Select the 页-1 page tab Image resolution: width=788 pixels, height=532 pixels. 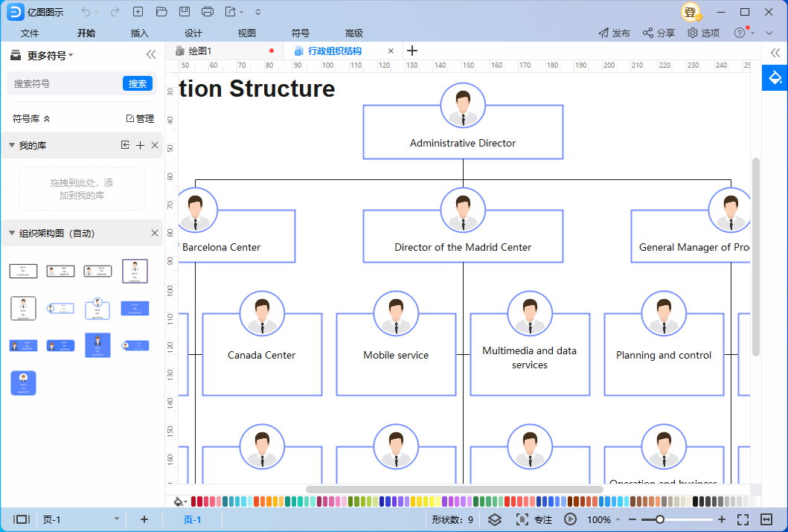point(193,519)
